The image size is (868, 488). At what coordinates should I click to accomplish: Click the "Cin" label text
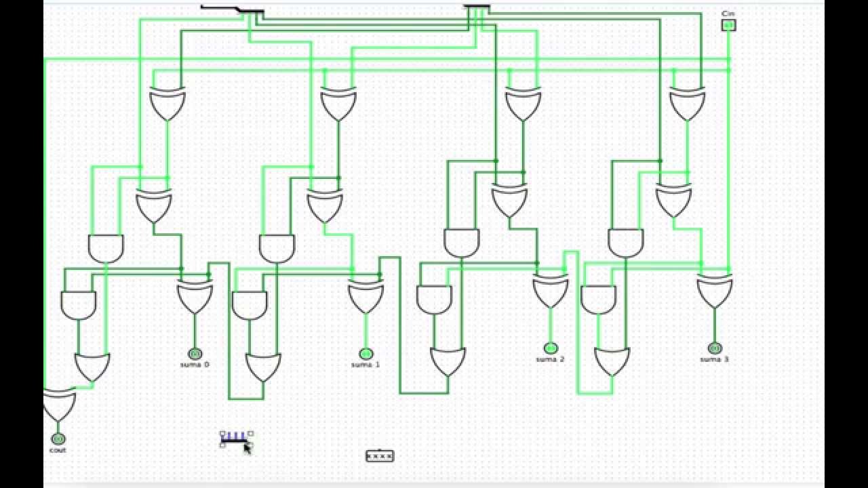(728, 14)
